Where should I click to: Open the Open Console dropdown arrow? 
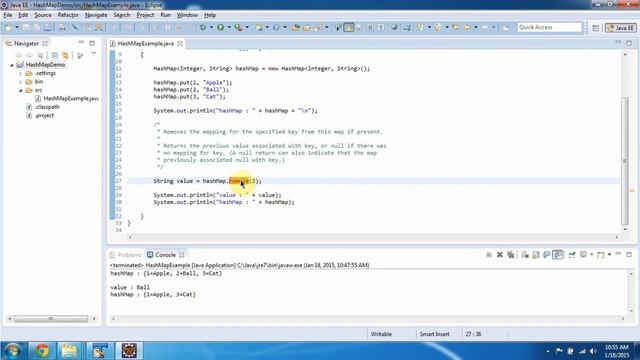point(609,255)
